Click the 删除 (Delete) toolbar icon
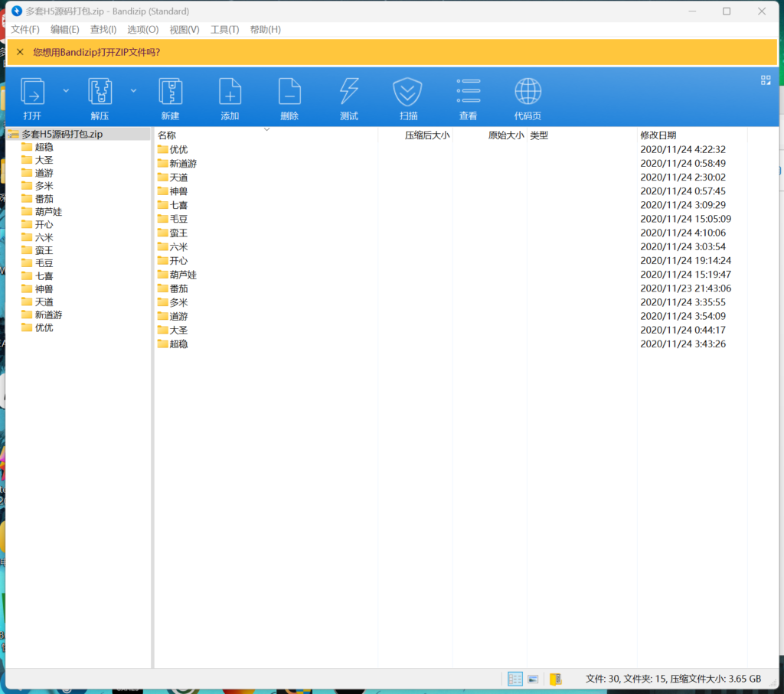784x694 pixels. coord(289,93)
